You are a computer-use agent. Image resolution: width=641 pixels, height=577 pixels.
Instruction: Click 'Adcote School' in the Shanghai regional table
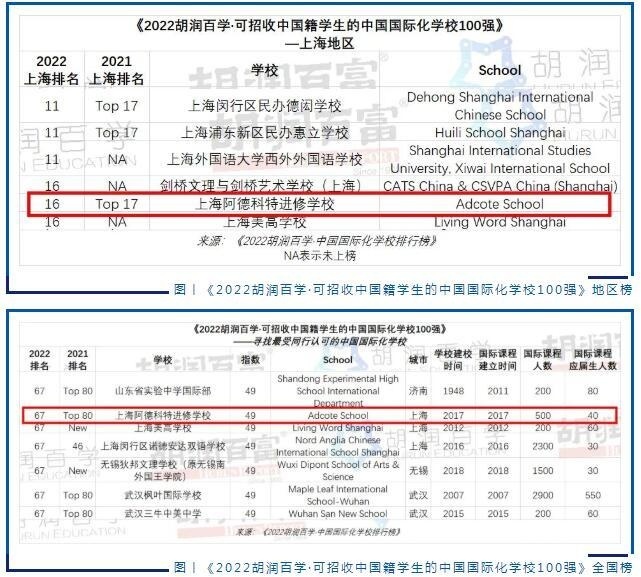[x=500, y=204]
